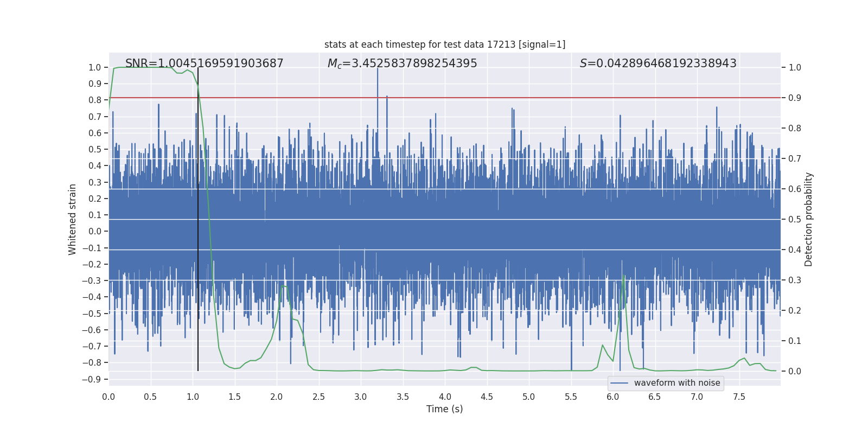Click the 0.5 tick on the right probability axis
Image resolution: width=868 pixels, height=434 pixels.
(795, 220)
